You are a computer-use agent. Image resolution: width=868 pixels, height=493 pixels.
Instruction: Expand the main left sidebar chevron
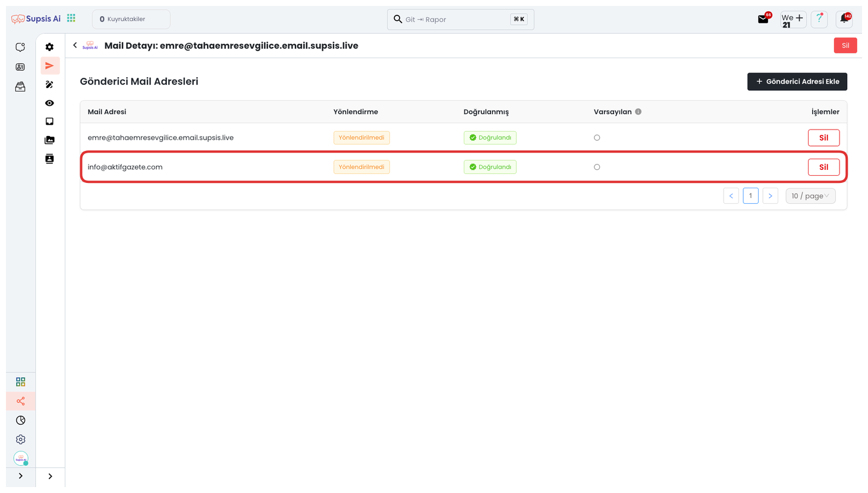click(x=21, y=476)
